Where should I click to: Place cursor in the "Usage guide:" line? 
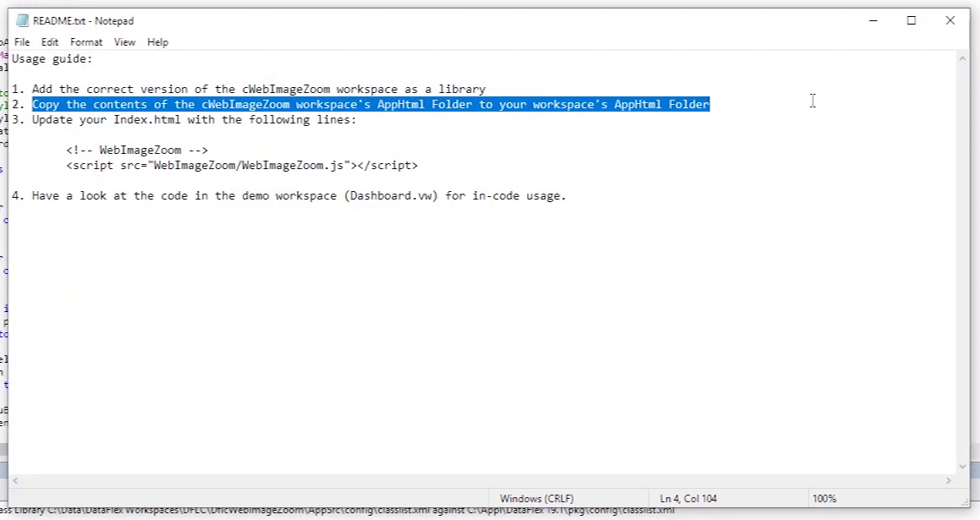(52, 59)
